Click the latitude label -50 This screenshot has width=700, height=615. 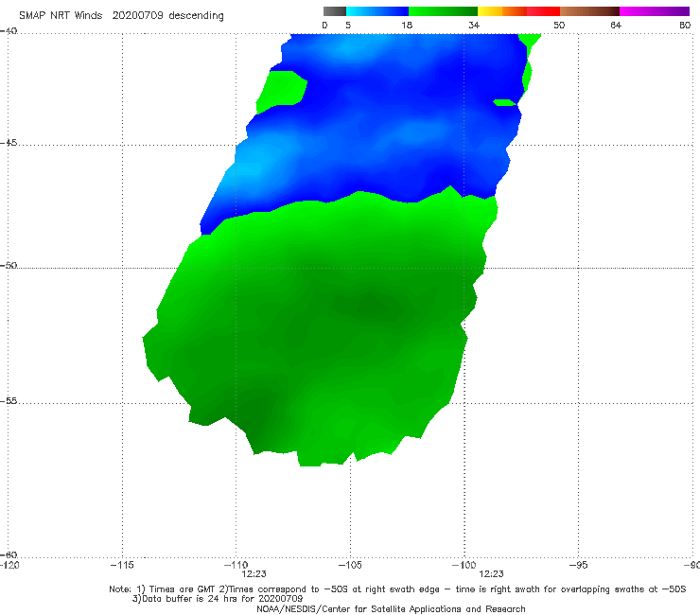(x=9, y=265)
